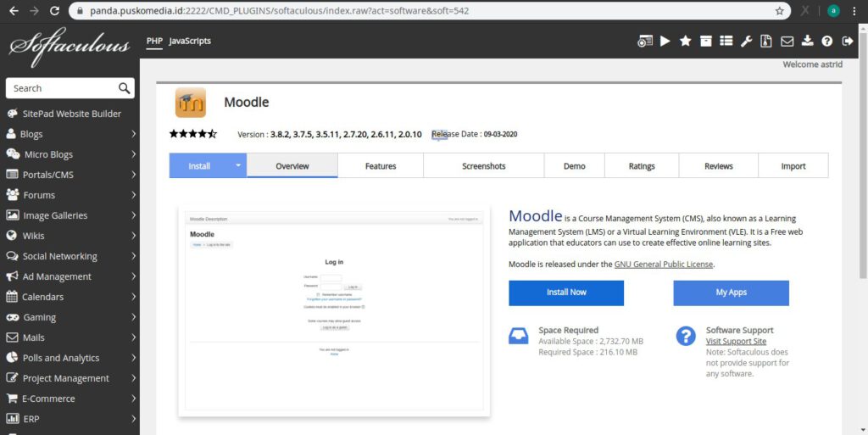Viewport: 868px width, 435px height.
Task: Expand the Blogs category
Action: coord(70,134)
